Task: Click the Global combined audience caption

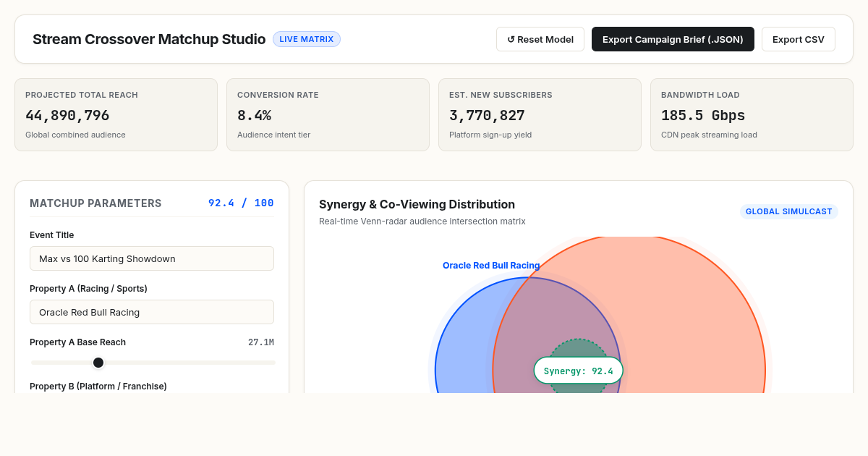Action: pyautogui.click(x=75, y=135)
